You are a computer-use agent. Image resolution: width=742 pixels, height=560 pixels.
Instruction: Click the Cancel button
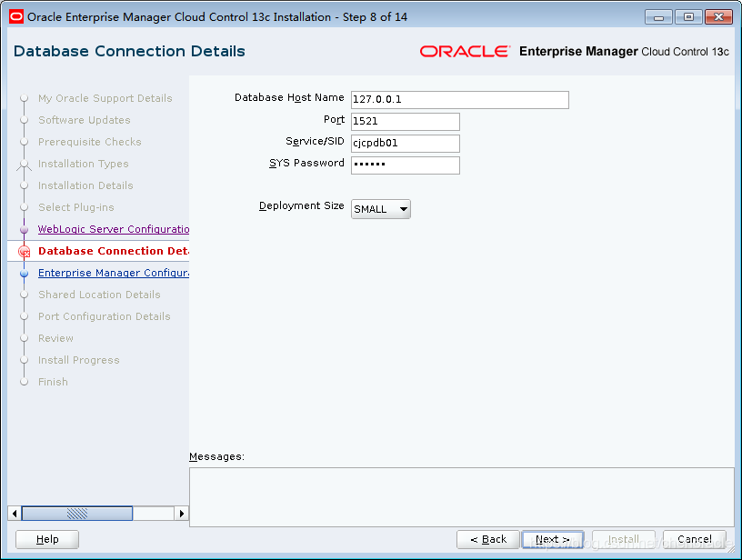(694, 539)
